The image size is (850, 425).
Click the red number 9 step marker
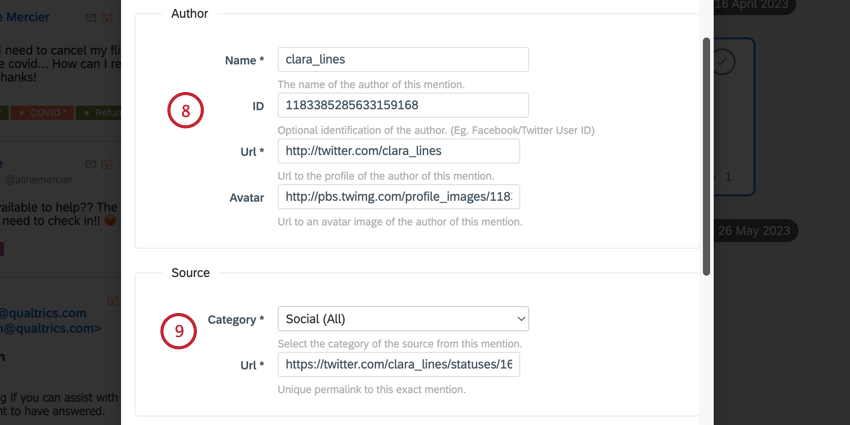[x=179, y=331]
